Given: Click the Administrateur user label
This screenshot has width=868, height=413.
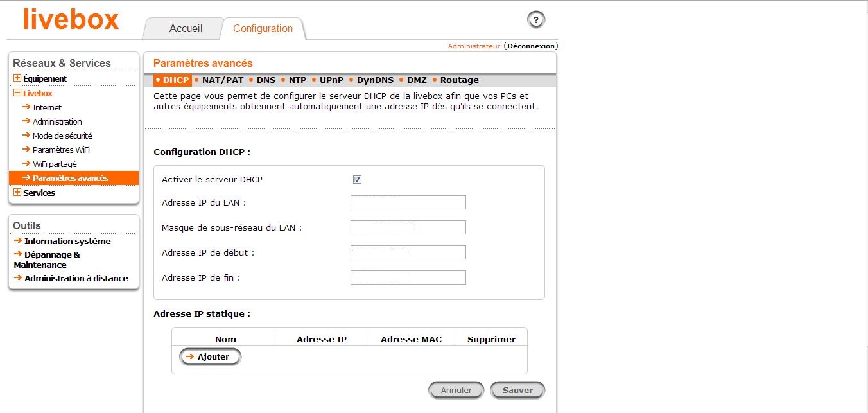Looking at the screenshot, I should coord(474,46).
